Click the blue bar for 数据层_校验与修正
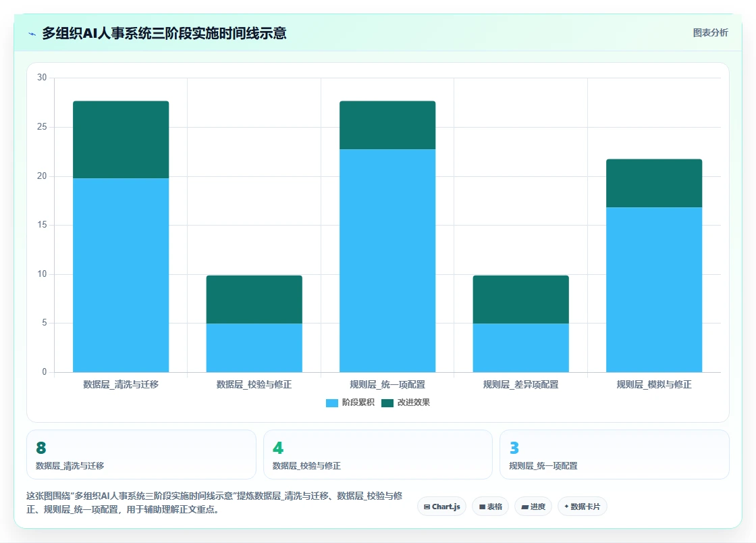The image size is (756, 543). 254,348
